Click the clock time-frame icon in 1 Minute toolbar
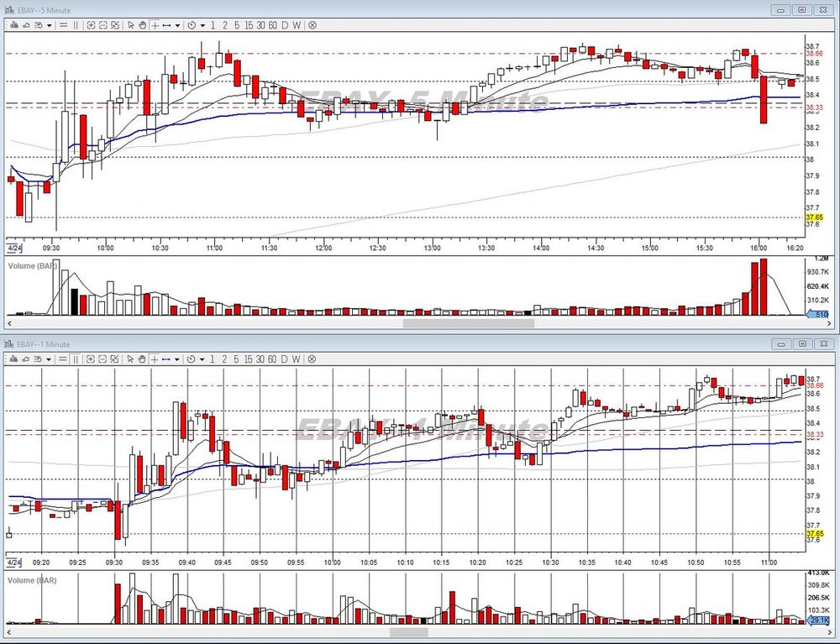 pos(192,359)
